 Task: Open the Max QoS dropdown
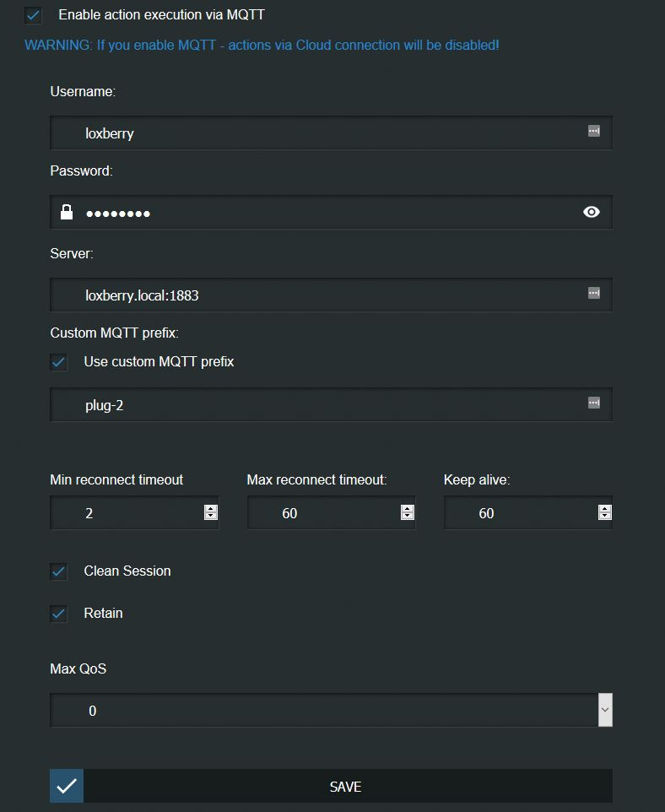tap(604, 711)
